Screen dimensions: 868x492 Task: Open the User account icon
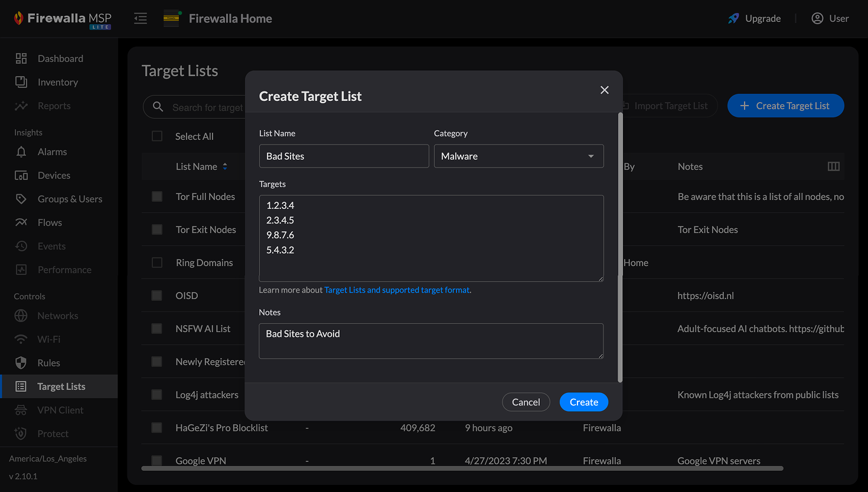[817, 18]
